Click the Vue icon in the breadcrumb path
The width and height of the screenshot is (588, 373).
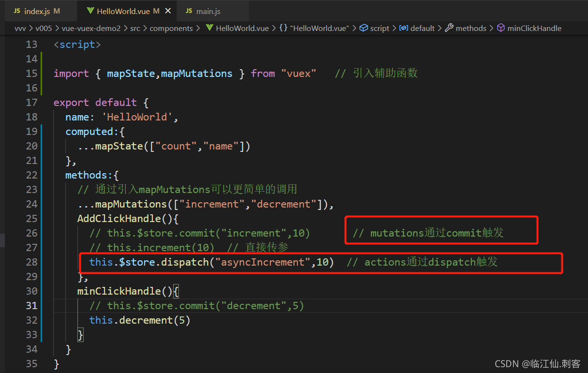tap(209, 28)
